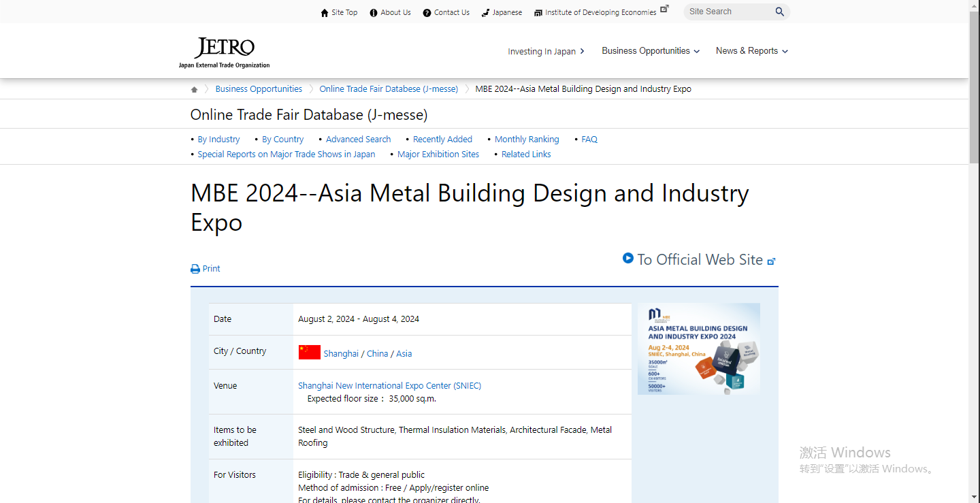Image resolution: width=980 pixels, height=503 pixels.
Task: Click the Expected floor size 35,000 sq.m. text
Action: (372, 399)
